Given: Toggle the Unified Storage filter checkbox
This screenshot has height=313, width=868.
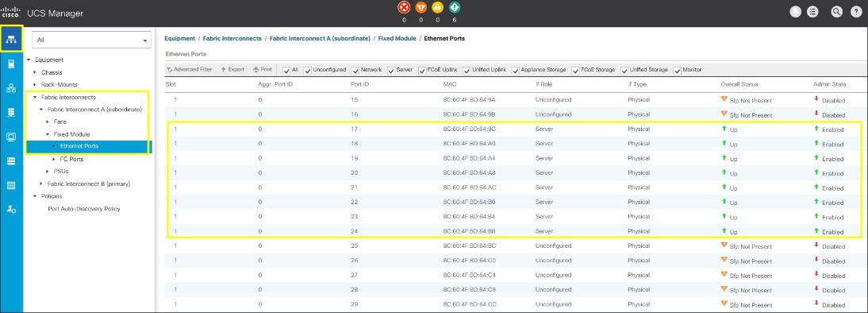Looking at the screenshot, I should (624, 71).
